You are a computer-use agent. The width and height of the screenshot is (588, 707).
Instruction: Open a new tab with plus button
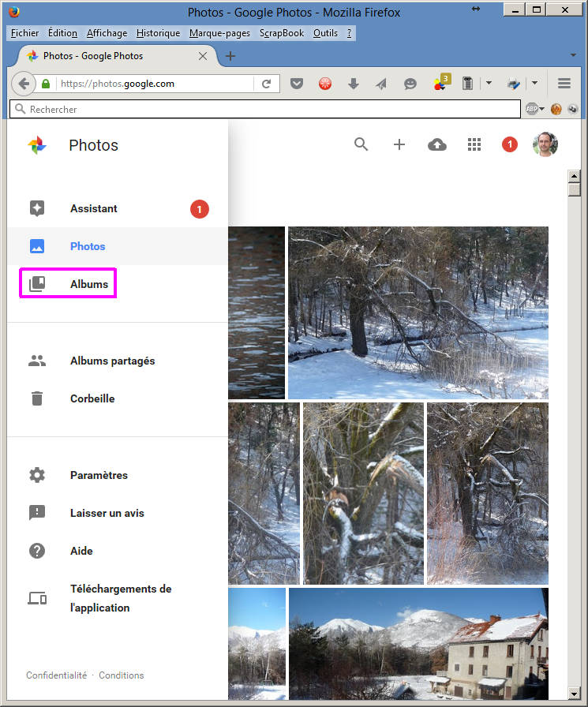pos(230,56)
